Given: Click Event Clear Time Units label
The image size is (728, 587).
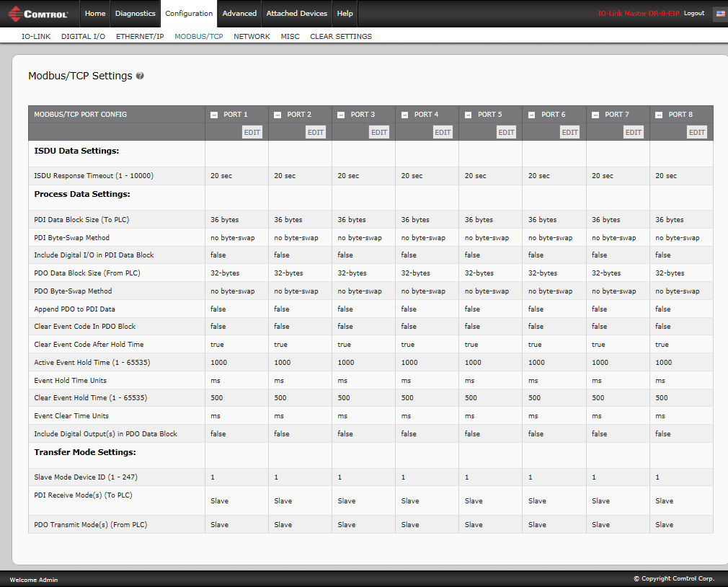Looking at the screenshot, I should tap(71, 415).
